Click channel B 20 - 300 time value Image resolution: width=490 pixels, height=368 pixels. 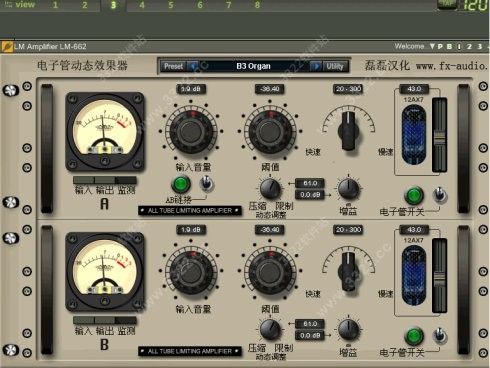[x=348, y=230]
